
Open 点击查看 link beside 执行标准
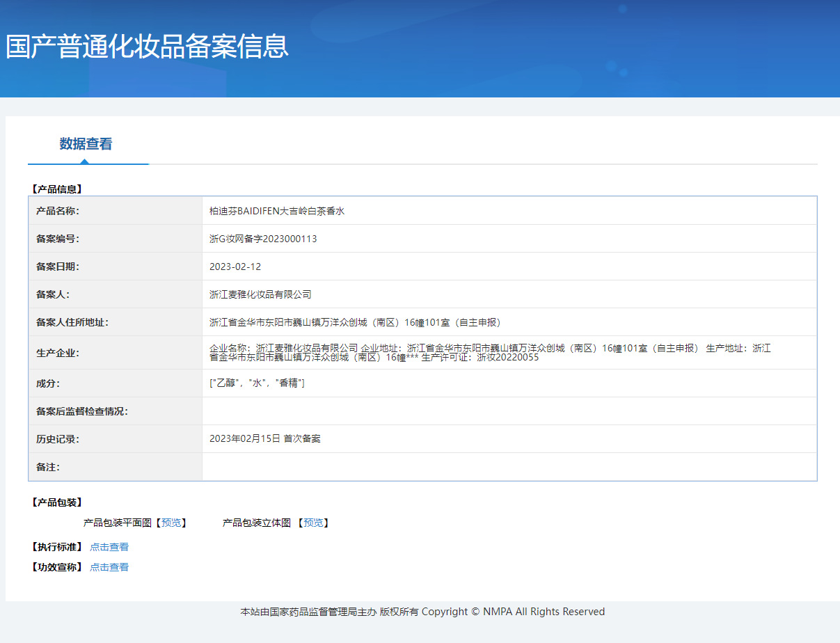click(109, 547)
